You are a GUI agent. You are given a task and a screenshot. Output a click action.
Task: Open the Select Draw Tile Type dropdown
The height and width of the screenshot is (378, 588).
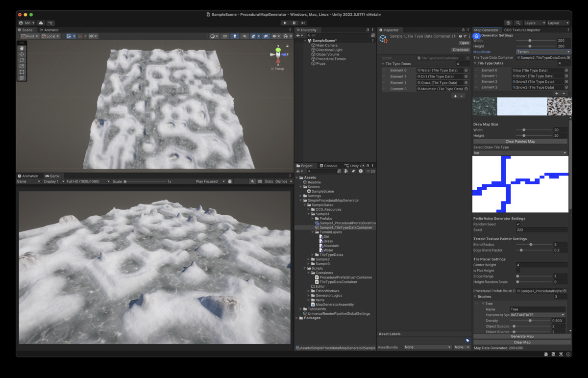pos(521,152)
